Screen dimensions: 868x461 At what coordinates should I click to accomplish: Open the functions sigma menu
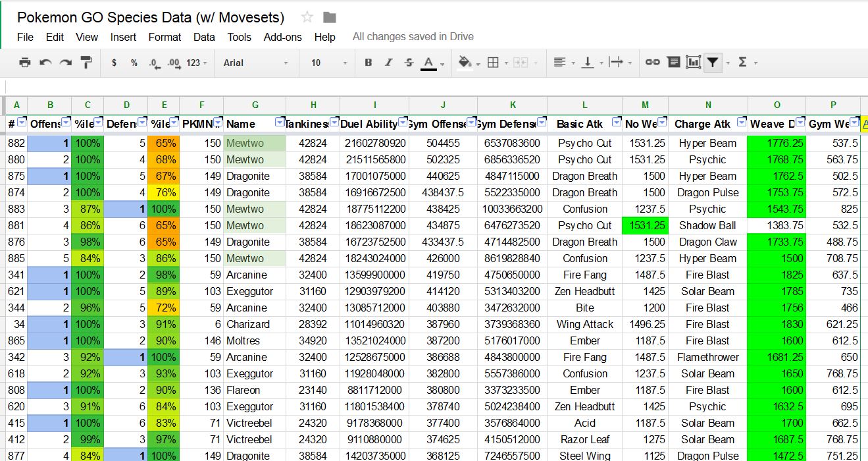(x=747, y=63)
